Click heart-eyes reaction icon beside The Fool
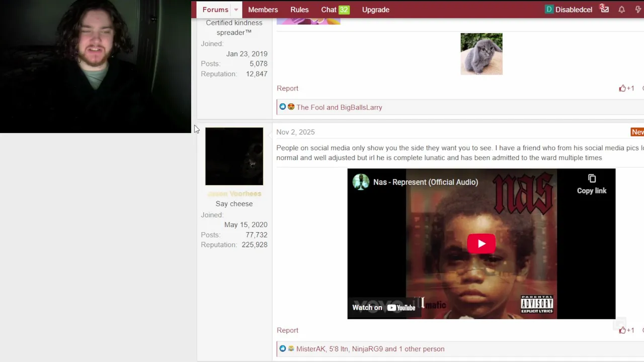The width and height of the screenshot is (644, 362). 291,107
